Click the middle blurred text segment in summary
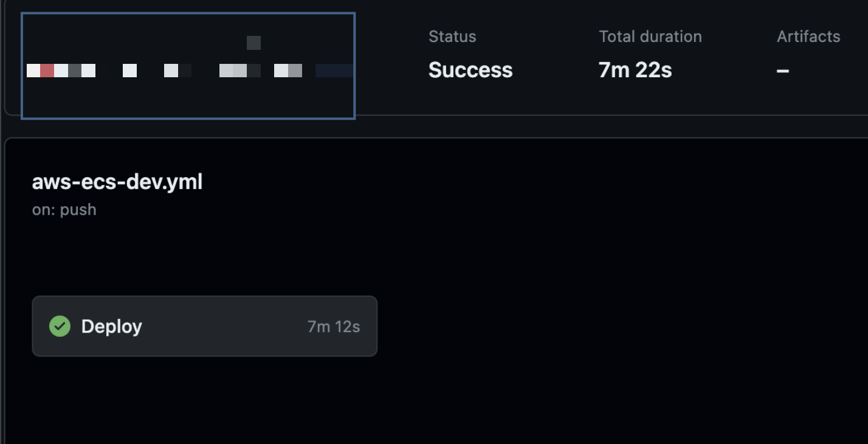Viewport: 868px width, 444px height. pyautogui.click(x=239, y=71)
